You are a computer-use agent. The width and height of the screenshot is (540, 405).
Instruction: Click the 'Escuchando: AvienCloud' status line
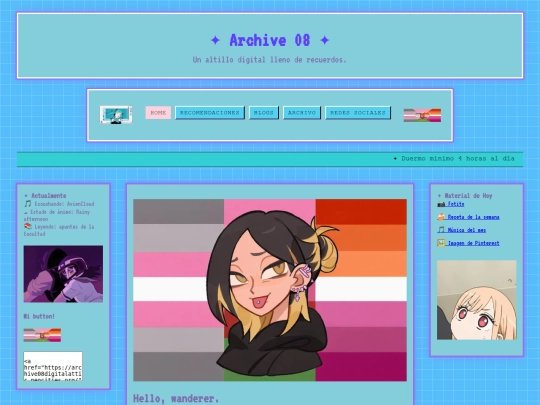pos(59,204)
